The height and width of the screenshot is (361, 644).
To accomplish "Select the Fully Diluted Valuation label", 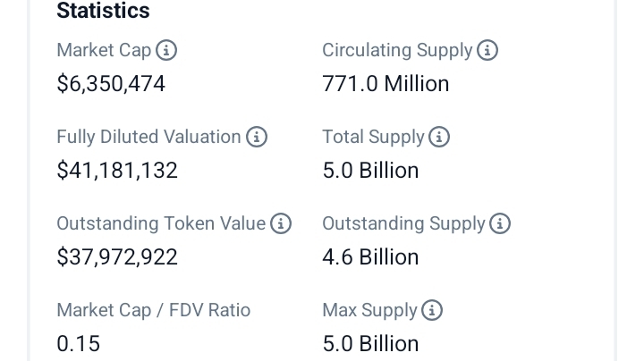I will tap(148, 137).
